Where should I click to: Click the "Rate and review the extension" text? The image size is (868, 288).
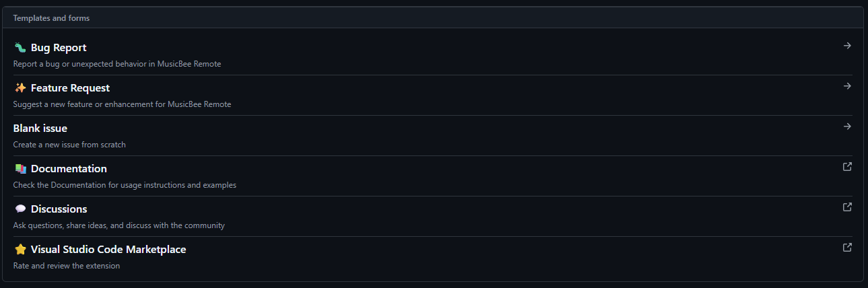[x=67, y=266]
